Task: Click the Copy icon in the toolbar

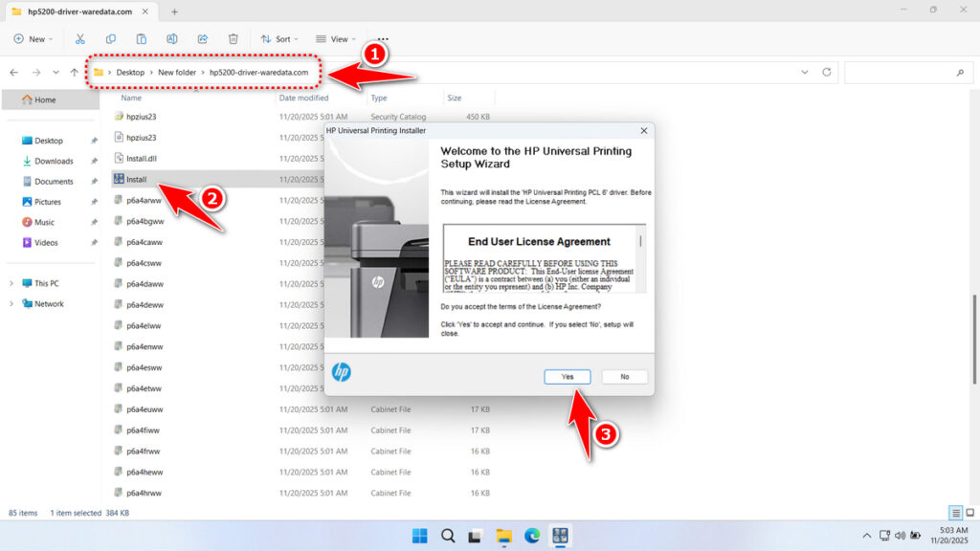Action: click(111, 38)
